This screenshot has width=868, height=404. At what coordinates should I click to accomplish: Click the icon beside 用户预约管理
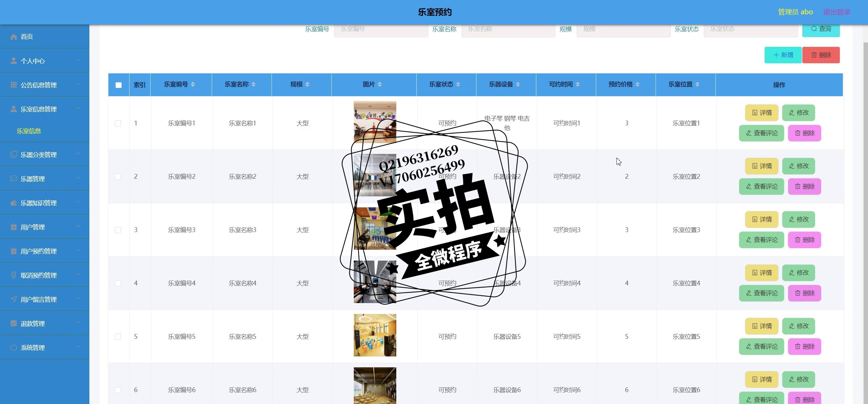pyautogui.click(x=14, y=251)
